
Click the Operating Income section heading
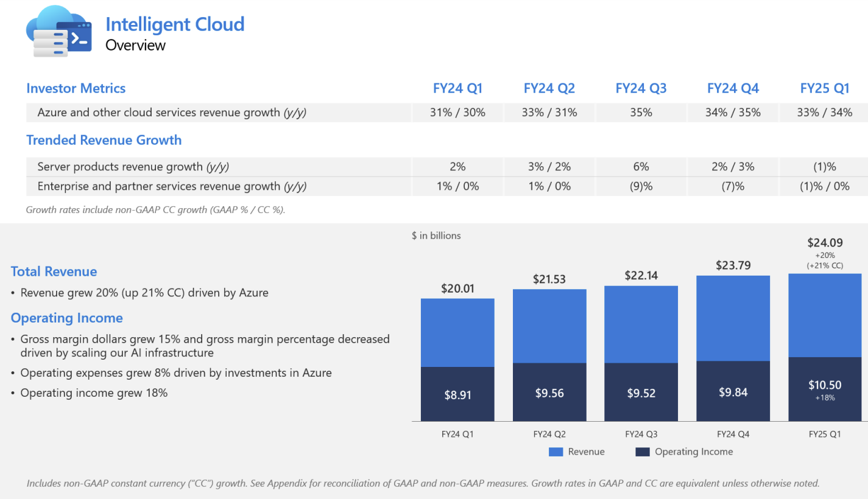coord(66,318)
